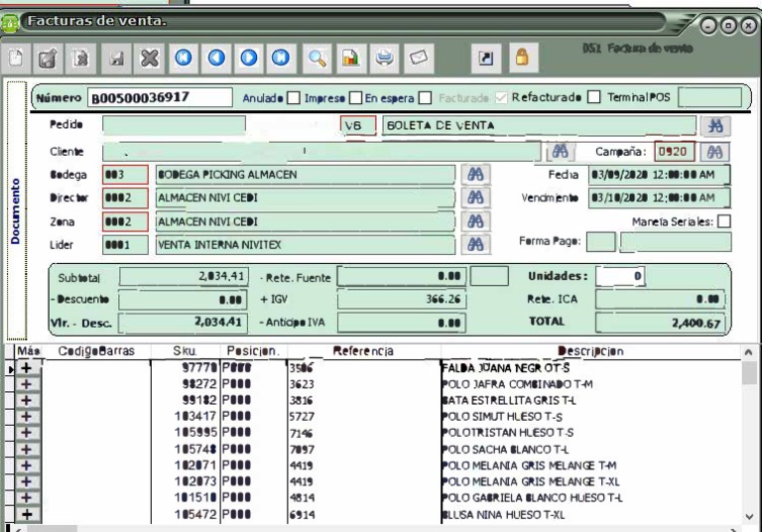Click the Bodega code field 003
The height and width of the screenshot is (532, 762).
[125, 175]
